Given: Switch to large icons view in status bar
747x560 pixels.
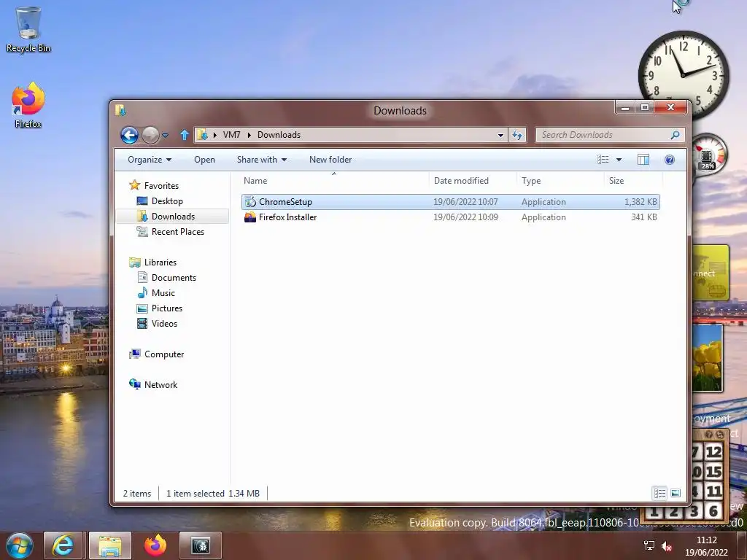Looking at the screenshot, I should pyautogui.click(x=676, y=494).
